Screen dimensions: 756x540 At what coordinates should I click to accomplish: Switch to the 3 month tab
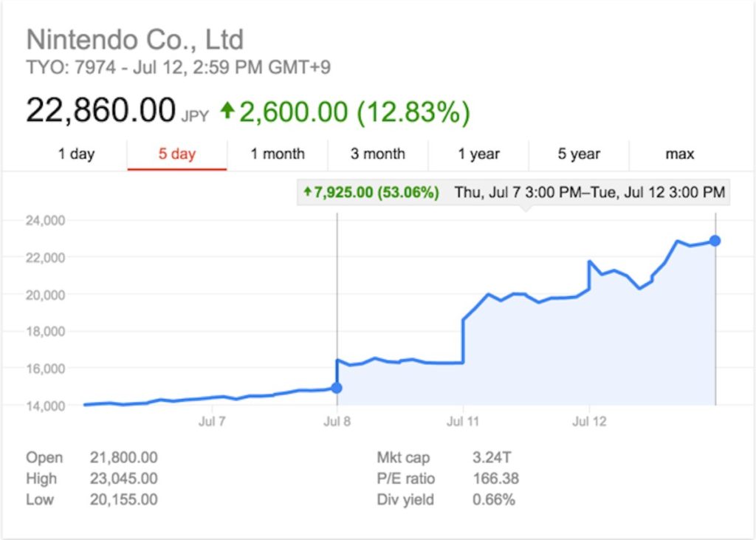[378, 154]
